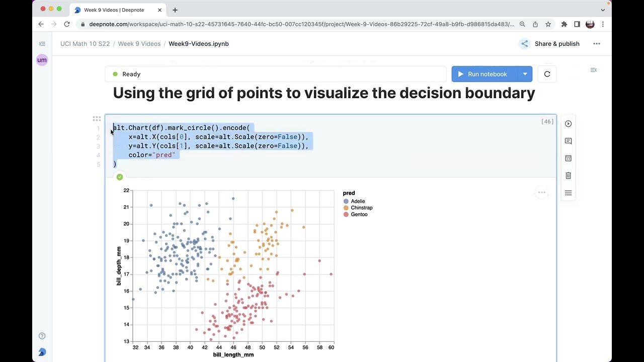
Task: Click the green cell success checkmark
Action: click(120, 177)
